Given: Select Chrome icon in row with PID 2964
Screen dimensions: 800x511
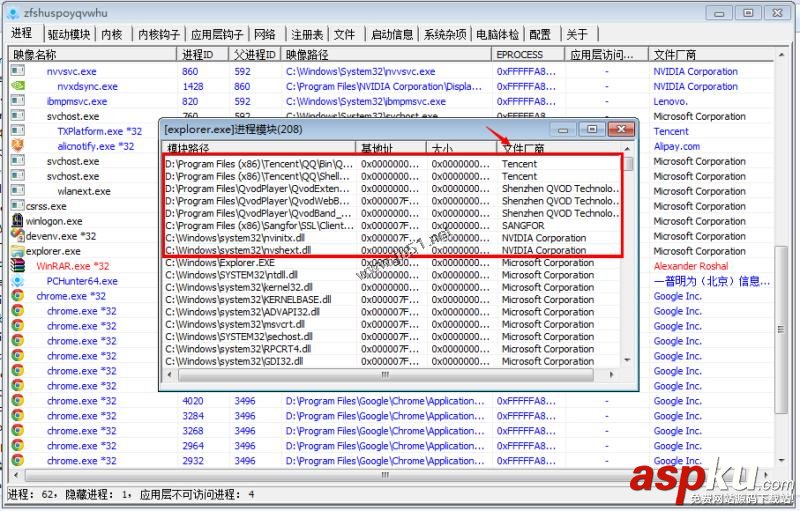Looking at the screenshot, I should click(17, 445).
